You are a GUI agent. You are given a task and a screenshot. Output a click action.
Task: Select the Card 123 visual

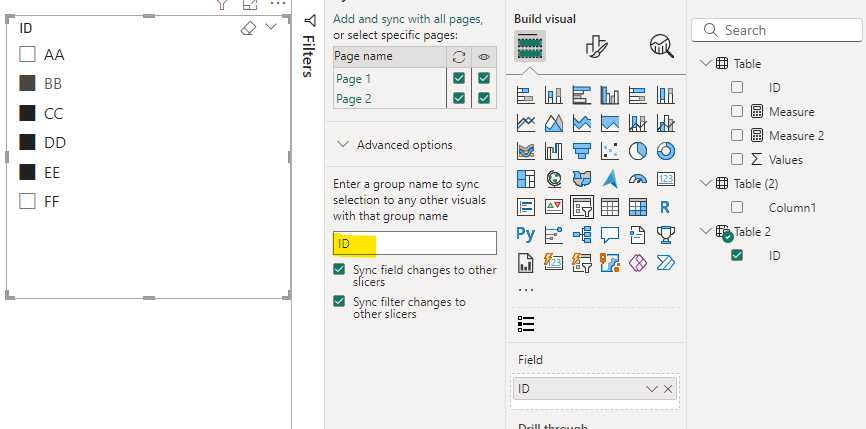pos(666,179)
